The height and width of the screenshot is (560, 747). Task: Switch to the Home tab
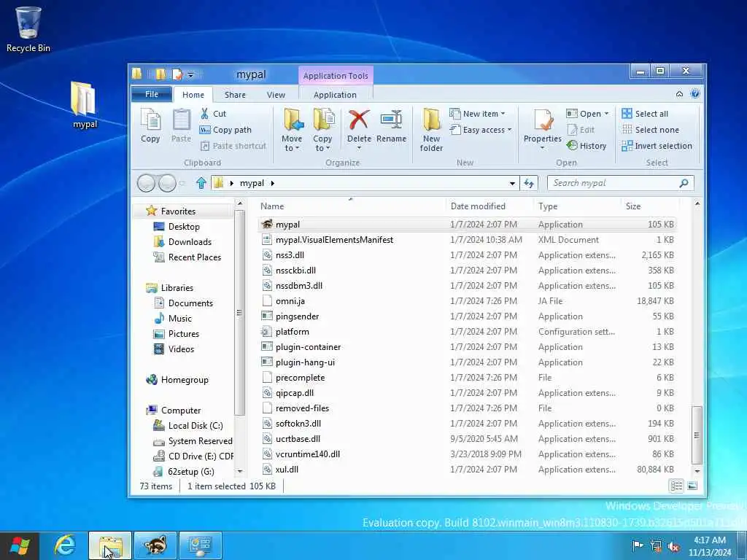tap(193, 95)
